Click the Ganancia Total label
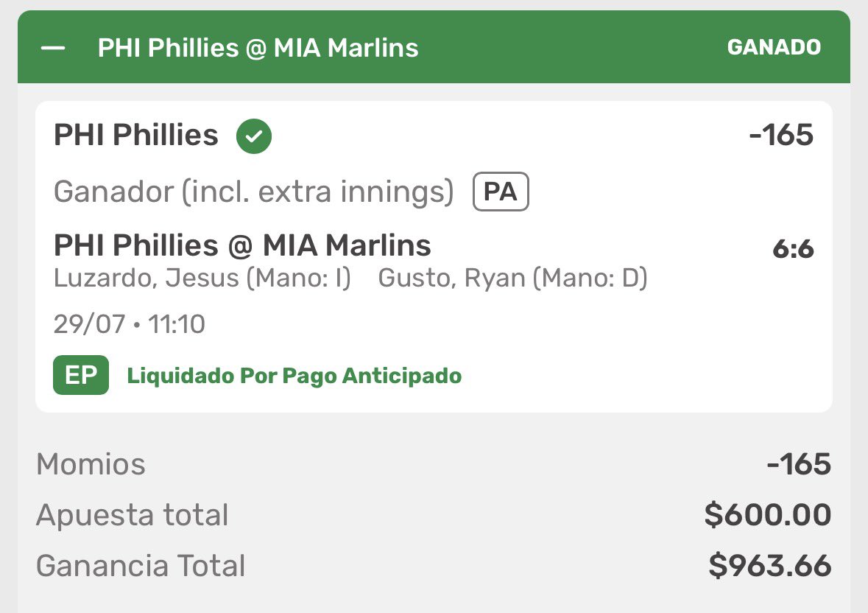The width and height of the screenshot is (868, 613). (x=141, y=566)
